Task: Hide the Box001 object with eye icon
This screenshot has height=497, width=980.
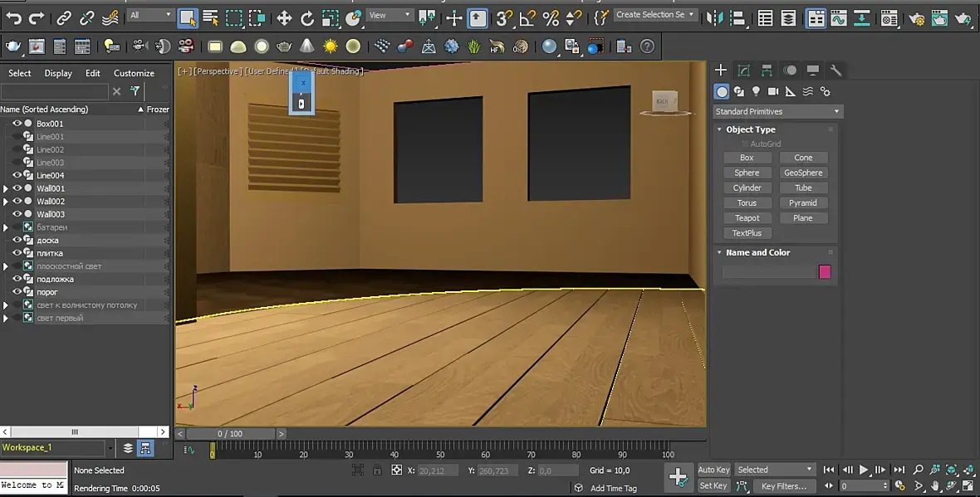Action: click(17, 124)
